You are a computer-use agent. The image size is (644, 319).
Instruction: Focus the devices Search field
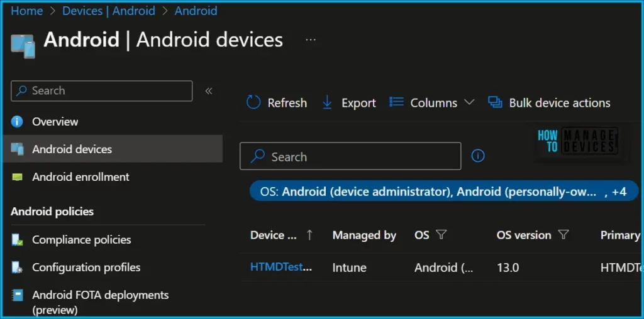(350, 156)
